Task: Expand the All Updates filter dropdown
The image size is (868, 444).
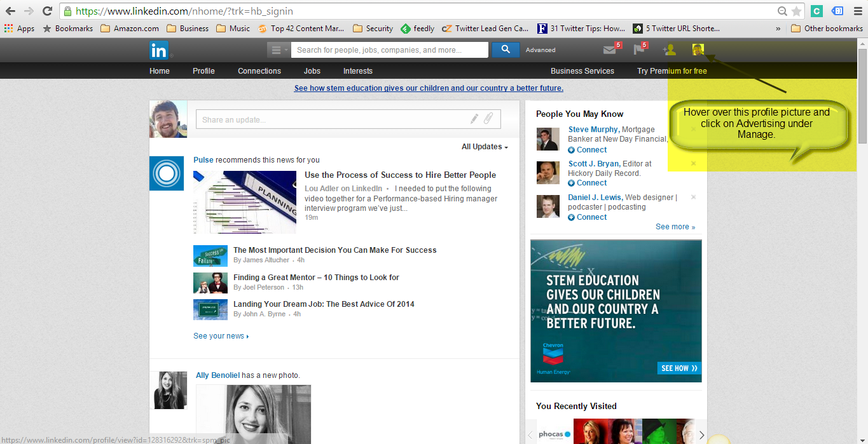Action: click(485, 147)
